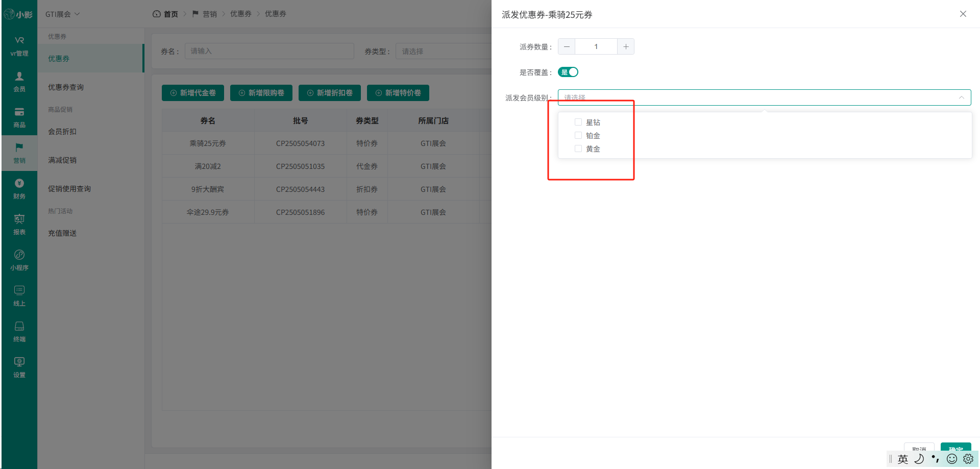Viewport: 980px width, 469px height.
Task: Open the 券类型 filter dropdown
Action: pos(444,52)
